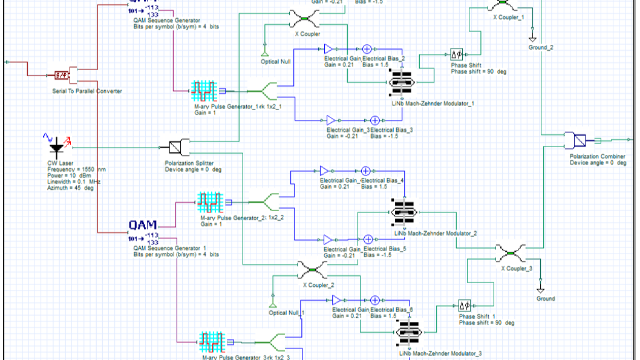
Task: Click the 'Serial To Parallel Converter' label
Action: pyautogui.click(x=87, y=91)
